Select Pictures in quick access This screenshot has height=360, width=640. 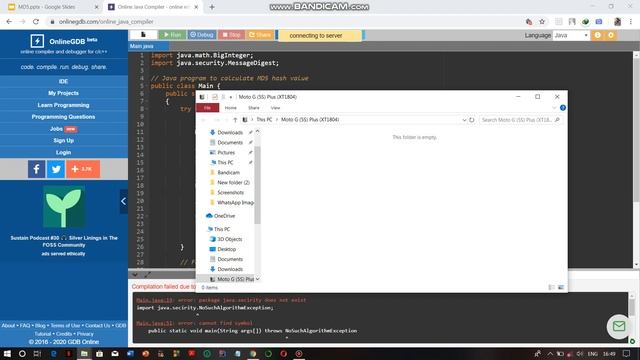[226, 153]
